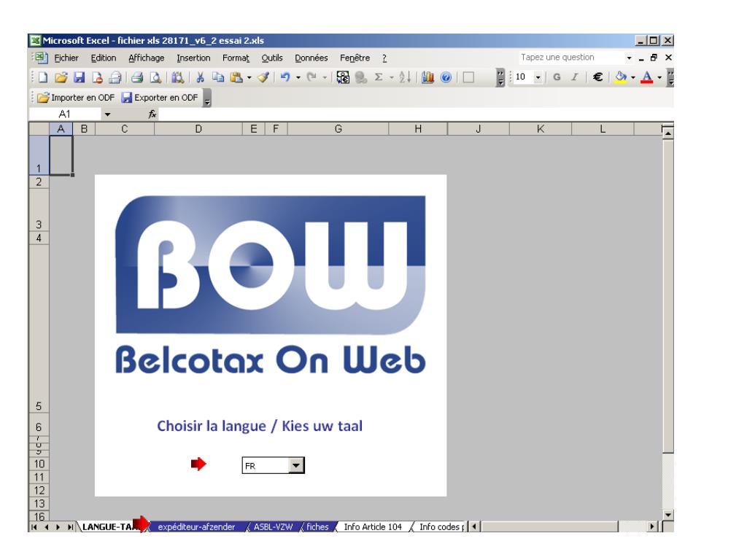
Task: Click the Euro conversion icon
Action: click(343, 77)
